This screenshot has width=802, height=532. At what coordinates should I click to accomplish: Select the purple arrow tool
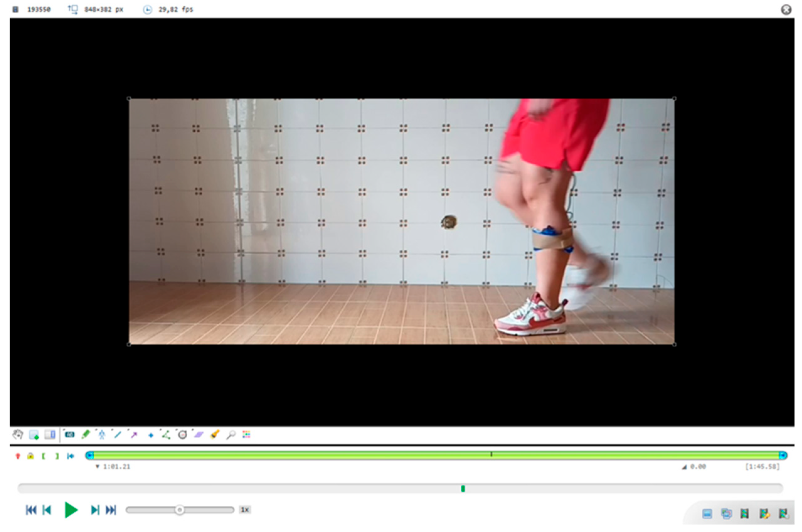coord(134,435)
